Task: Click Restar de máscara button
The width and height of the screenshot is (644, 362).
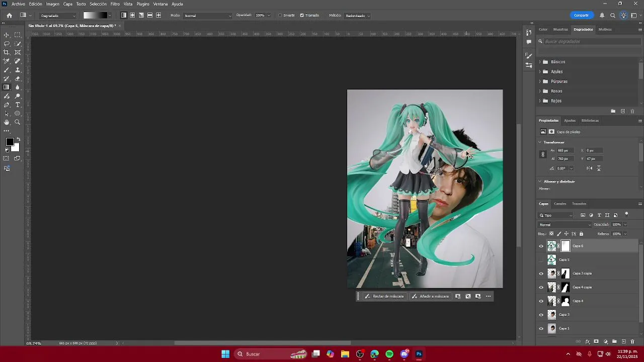Action: click(x=384, y=296)
